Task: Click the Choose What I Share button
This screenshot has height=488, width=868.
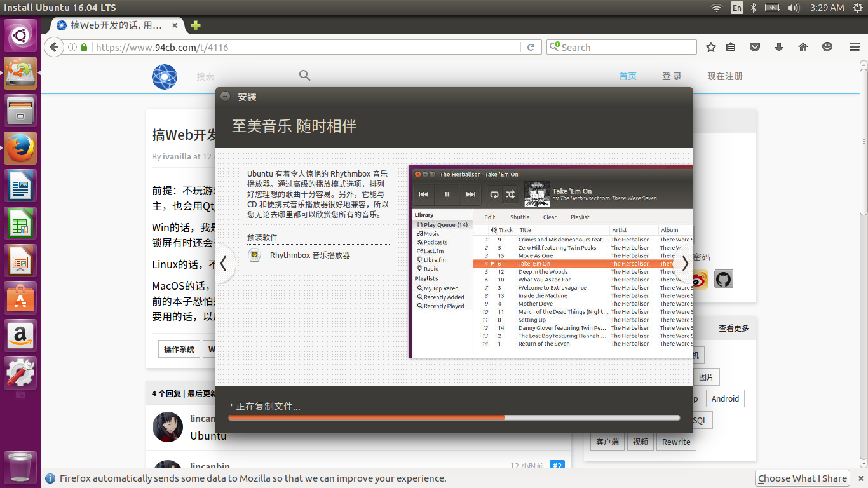Action: click(x=803, y=478)
